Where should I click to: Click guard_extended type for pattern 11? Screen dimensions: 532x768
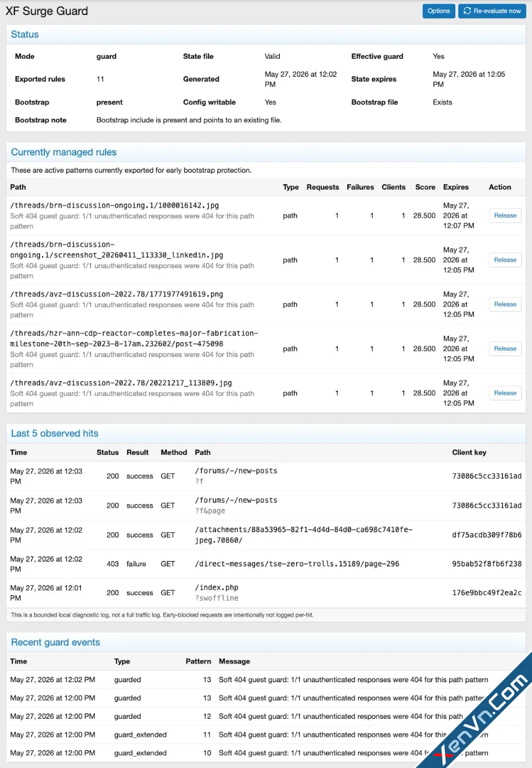pyautogui.click(x=140, y=734)
